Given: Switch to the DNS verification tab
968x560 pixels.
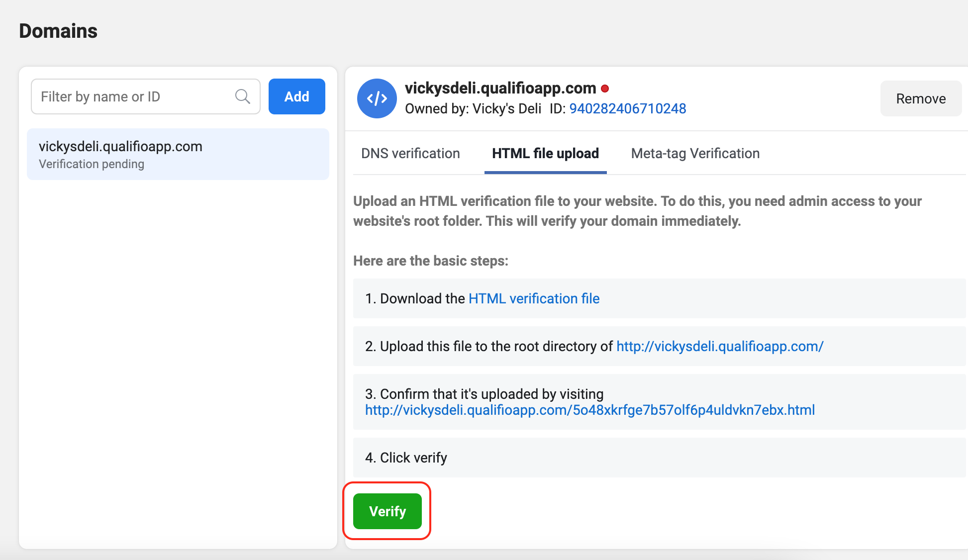Looking at the screenshot, I should pyautogui.click(x=410, y=153).
